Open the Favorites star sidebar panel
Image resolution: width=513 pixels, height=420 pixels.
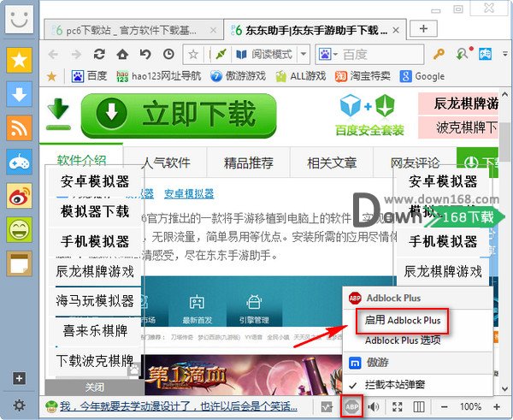tap(19, 60)
